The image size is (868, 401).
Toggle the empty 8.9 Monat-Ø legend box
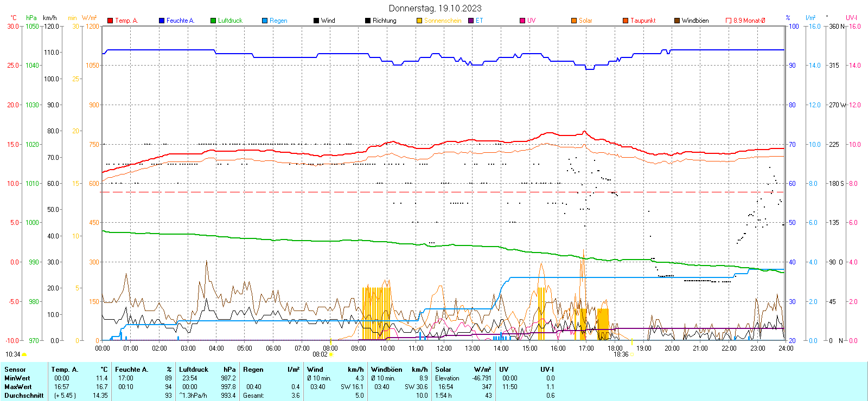pos(729,21)
